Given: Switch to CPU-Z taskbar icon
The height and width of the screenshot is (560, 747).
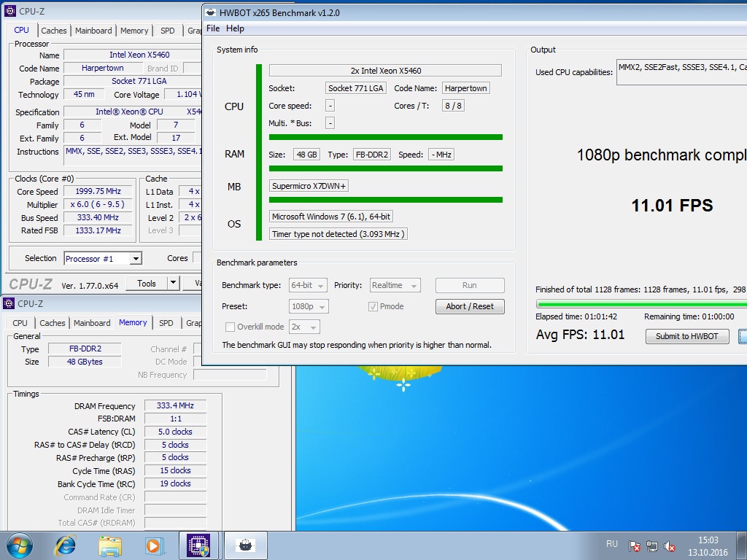Looking at the screenshot, I should click(198, 545).
